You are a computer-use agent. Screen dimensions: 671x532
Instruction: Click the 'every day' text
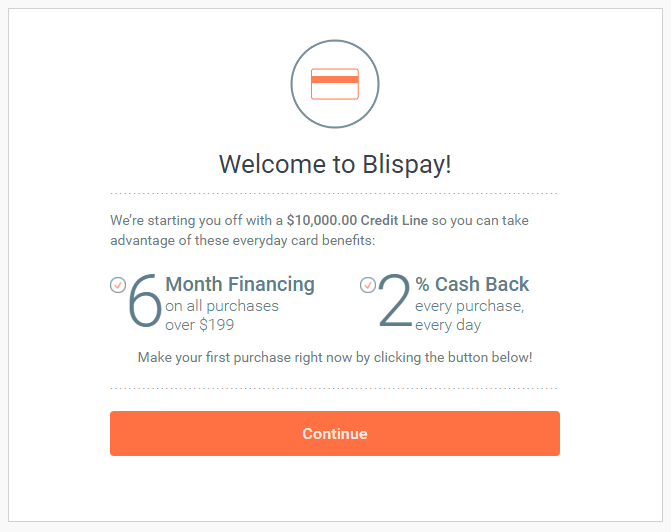[x=448, y=325]
